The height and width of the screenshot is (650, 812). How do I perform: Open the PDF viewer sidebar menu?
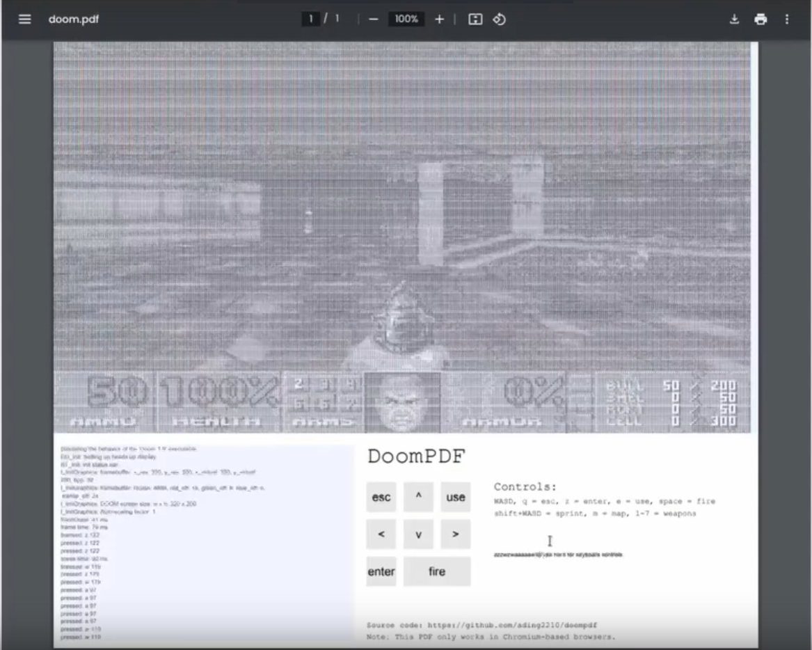24,19
